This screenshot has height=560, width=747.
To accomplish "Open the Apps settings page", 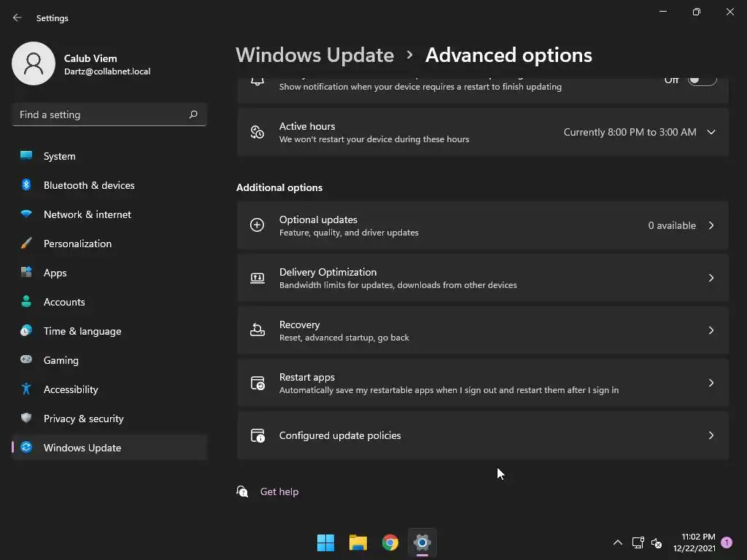I will pos(109,273).
